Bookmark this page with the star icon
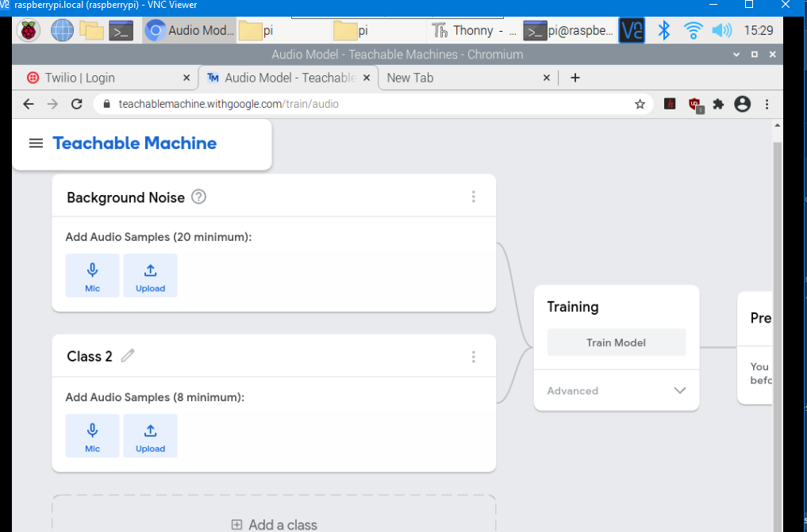This screenshot has width=807, height=532. coord(640,105)
